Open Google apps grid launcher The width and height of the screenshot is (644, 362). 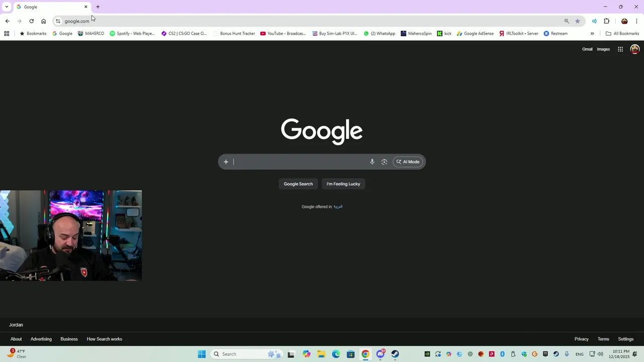620,49
